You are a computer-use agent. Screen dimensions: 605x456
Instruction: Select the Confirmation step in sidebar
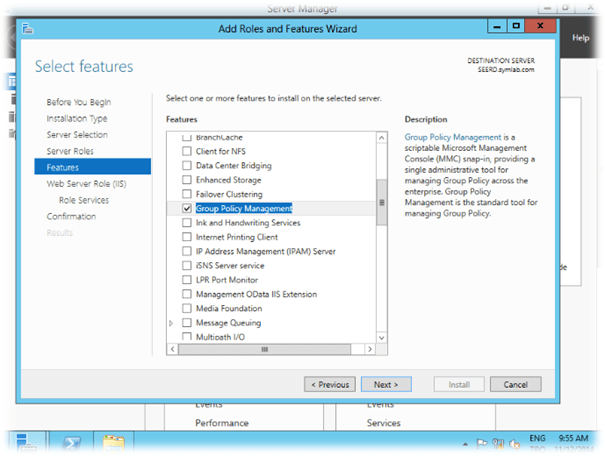(71, 216)
